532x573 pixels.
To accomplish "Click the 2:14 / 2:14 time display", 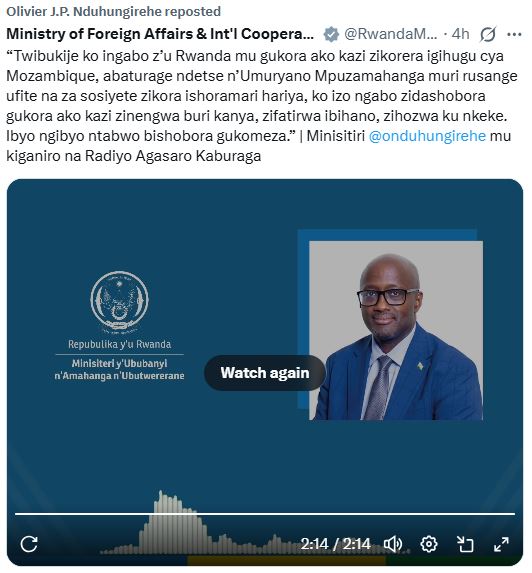I will point(335,544).
